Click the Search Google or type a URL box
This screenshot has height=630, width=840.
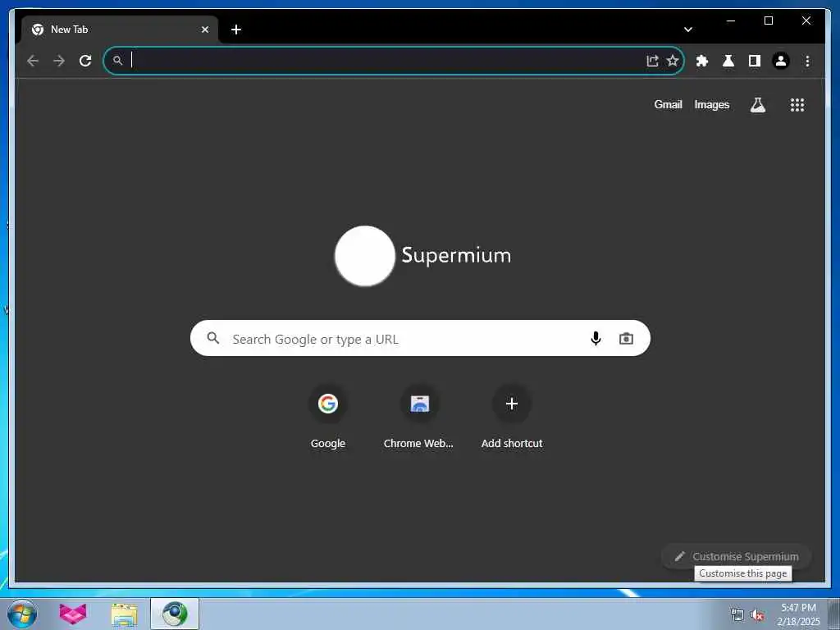click(x=420, y=338)
